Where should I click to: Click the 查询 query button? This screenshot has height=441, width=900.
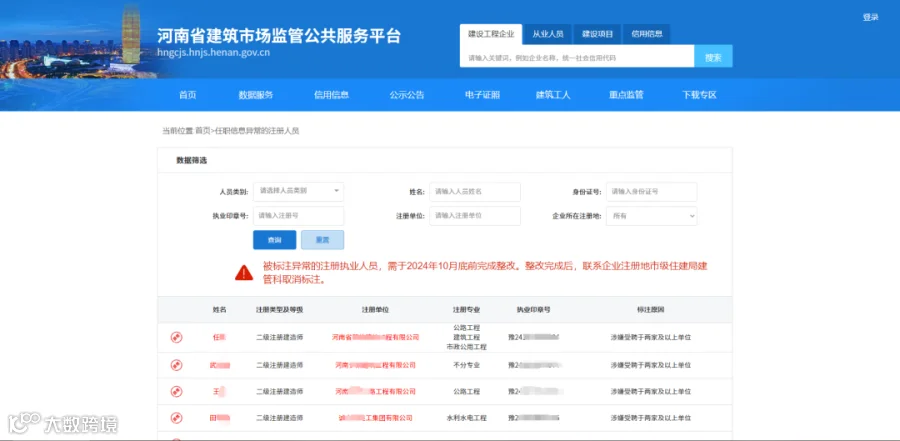pyautogui.click(x=274, y=240)
